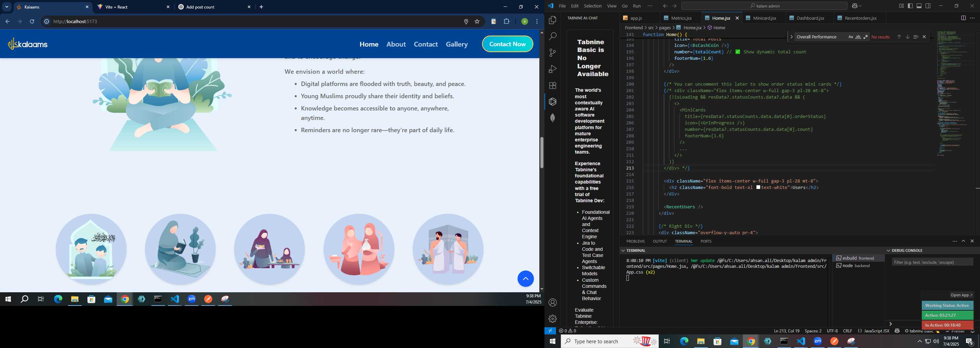Open Chrome three-dot menu

[x=537, y=22]
